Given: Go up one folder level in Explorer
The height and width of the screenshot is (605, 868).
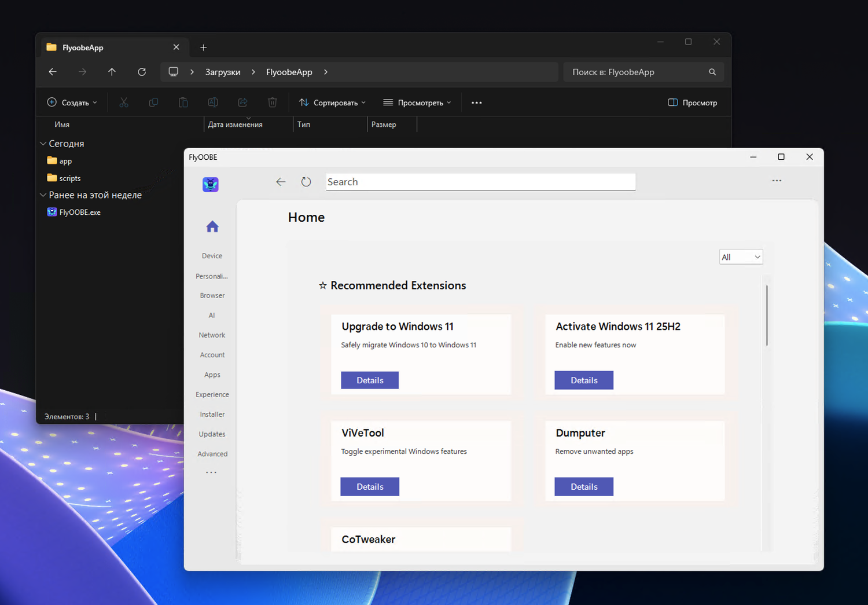Looking at the screenshot, I should point(112,72).
